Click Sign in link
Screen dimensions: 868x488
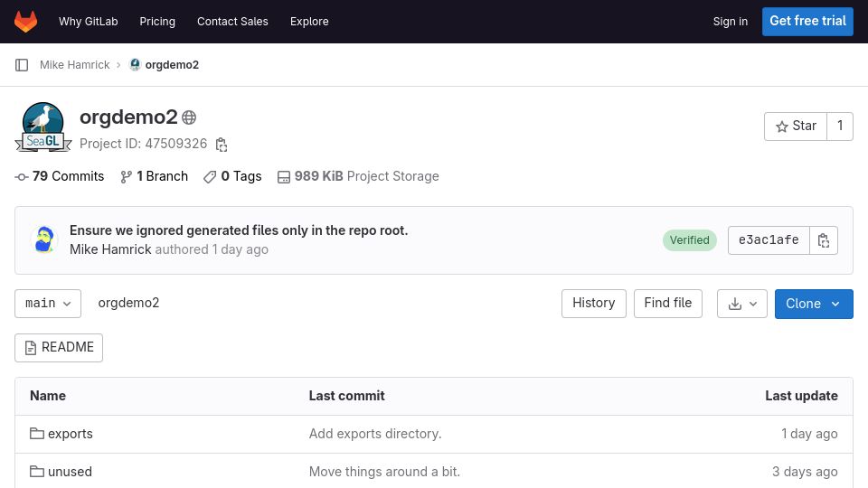pyautogui.click(x=731, y=22)
